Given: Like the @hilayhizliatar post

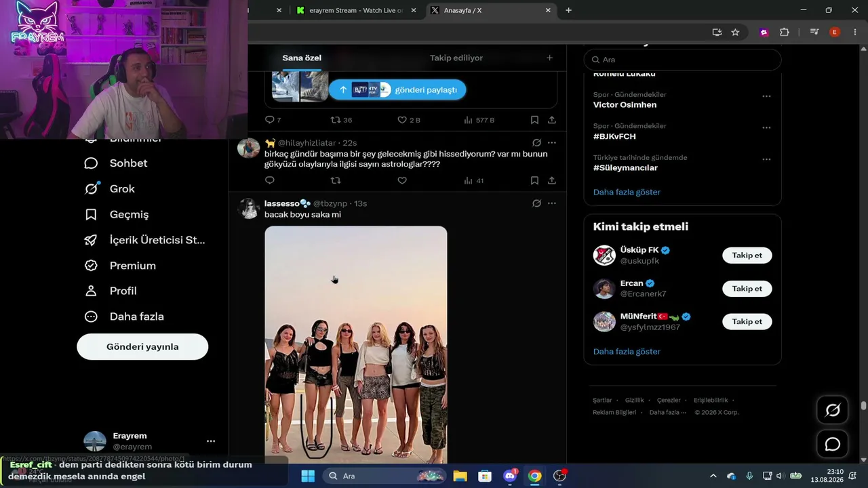Looking at the screenshot, I should click(402, 180).
